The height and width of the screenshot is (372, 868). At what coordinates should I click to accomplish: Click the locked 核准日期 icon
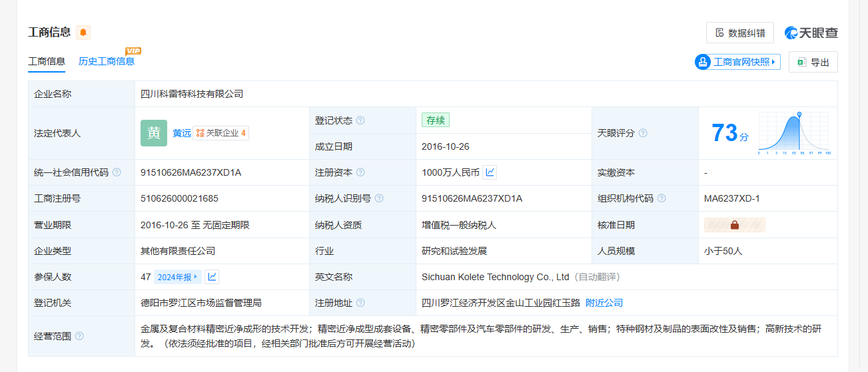tap(735, 225)
